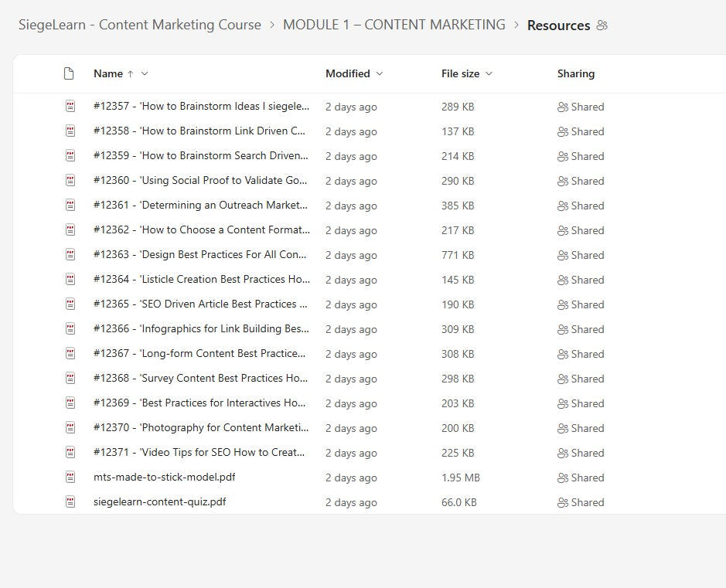
Task: Click Shared status for #12369 row
Action: coord(588,404)
